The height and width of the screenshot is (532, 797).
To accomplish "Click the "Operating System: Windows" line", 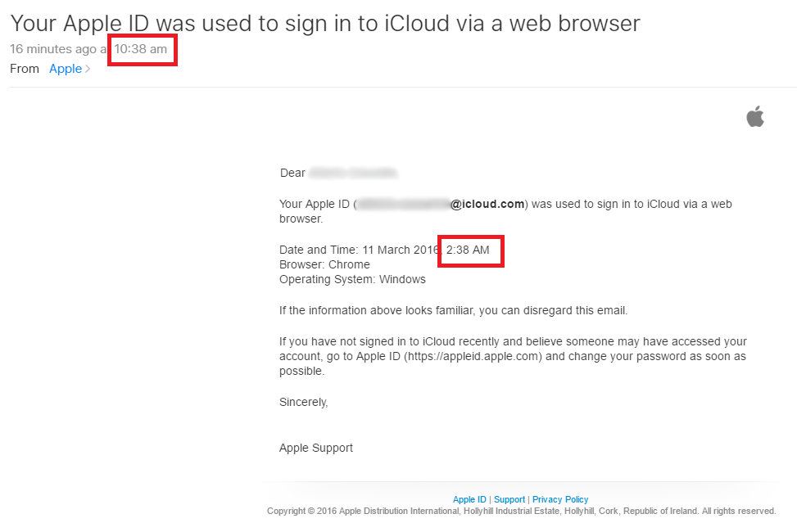I will pos(352,279).
